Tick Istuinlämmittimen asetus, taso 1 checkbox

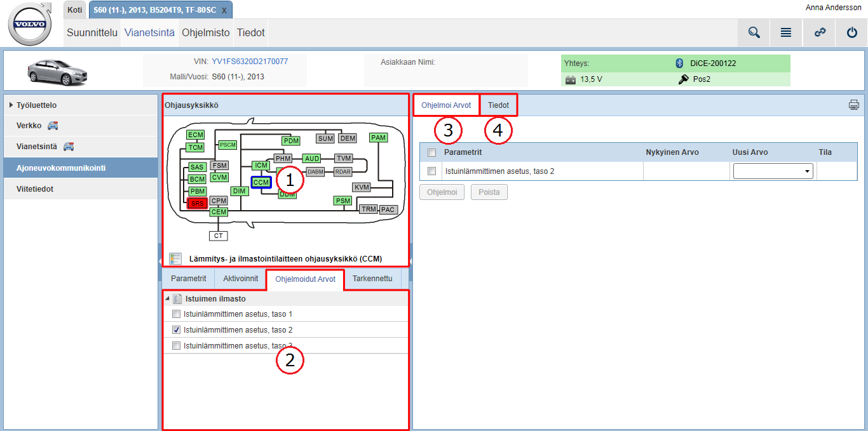click(176, 314)
